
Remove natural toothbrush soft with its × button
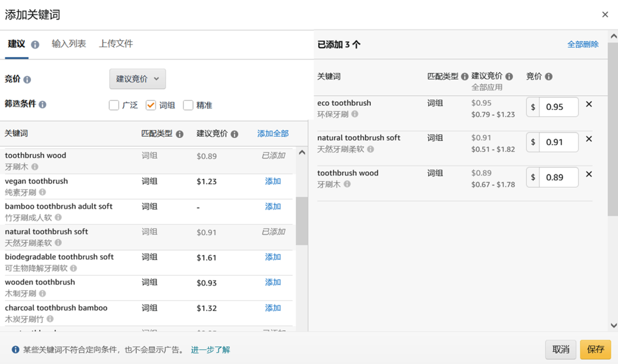click(589, 139)
